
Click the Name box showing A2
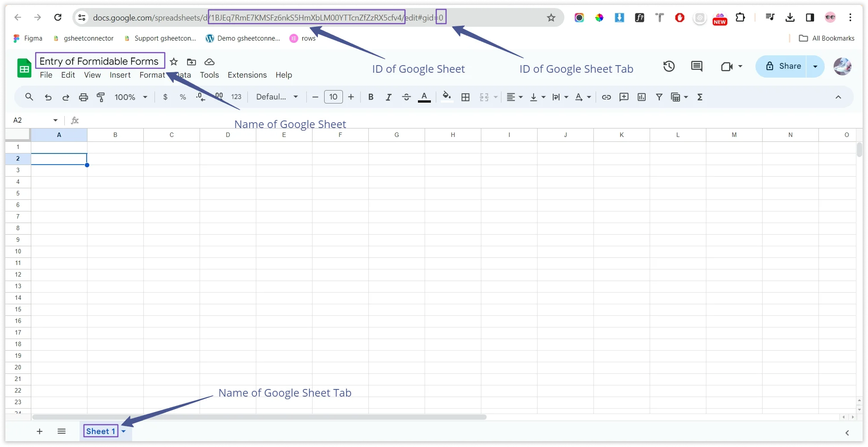pyautogui.click(x=35, y=120)
